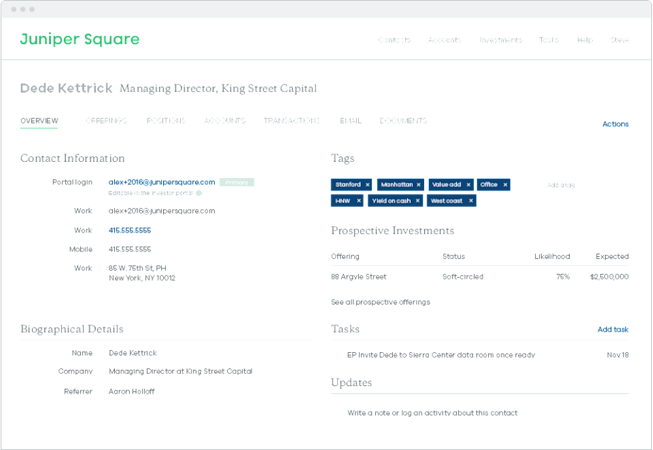
Task: Click the Juniper Square logo
Action: pos(80,39)
